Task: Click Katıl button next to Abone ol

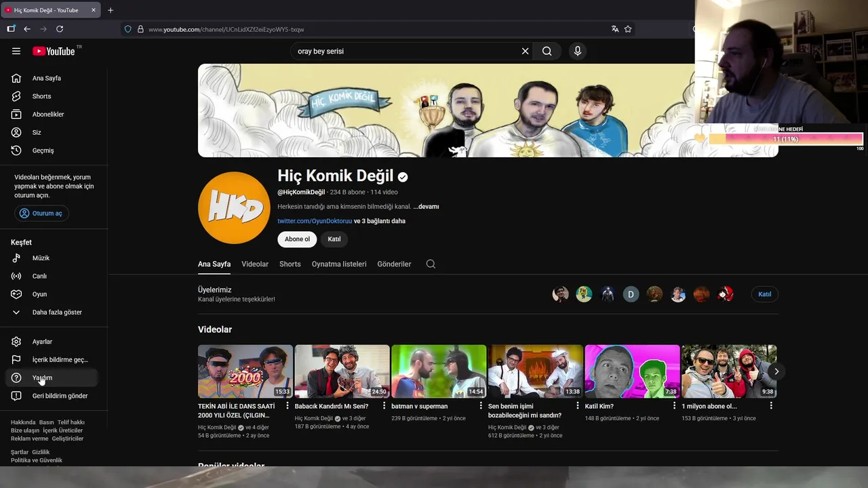Action: 334,239
